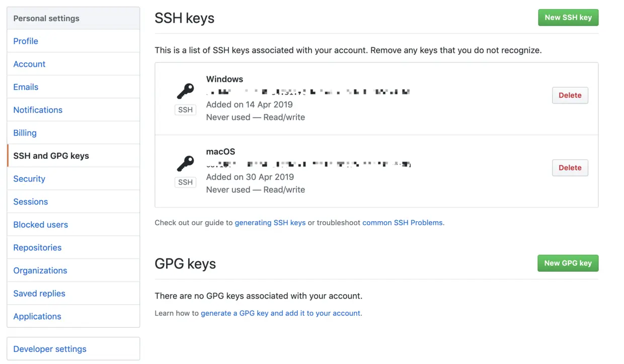The width and height of the screenshot is (624, 364).
Task: Click the SSH label under the Windows key
Action: [x=185, y=110]
